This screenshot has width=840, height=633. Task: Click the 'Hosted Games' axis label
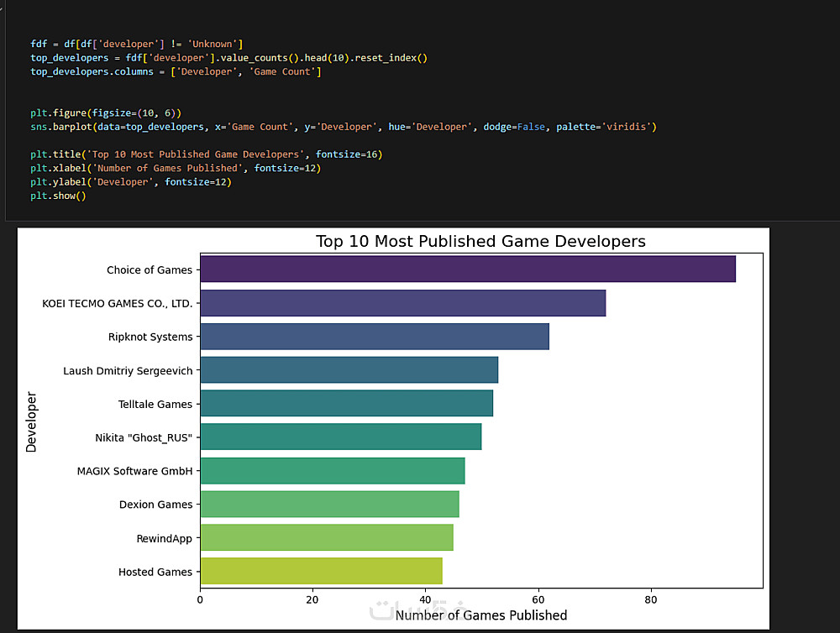click(155, 572)
